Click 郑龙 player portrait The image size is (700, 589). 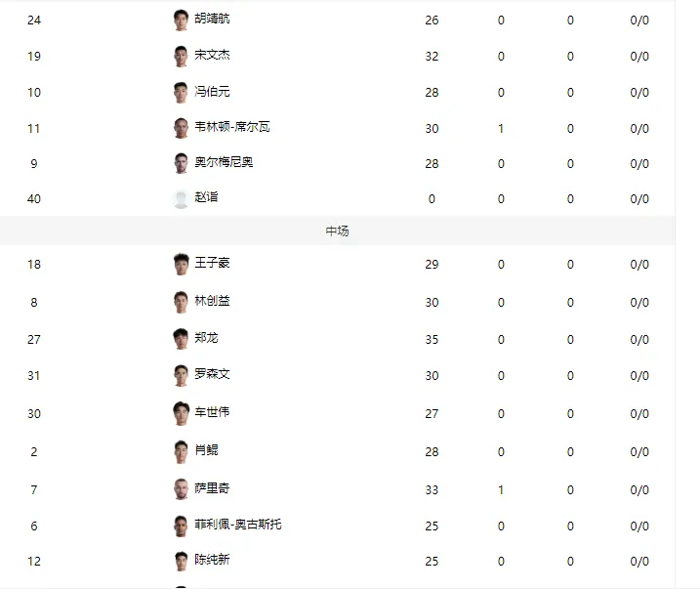coord(181,339)
